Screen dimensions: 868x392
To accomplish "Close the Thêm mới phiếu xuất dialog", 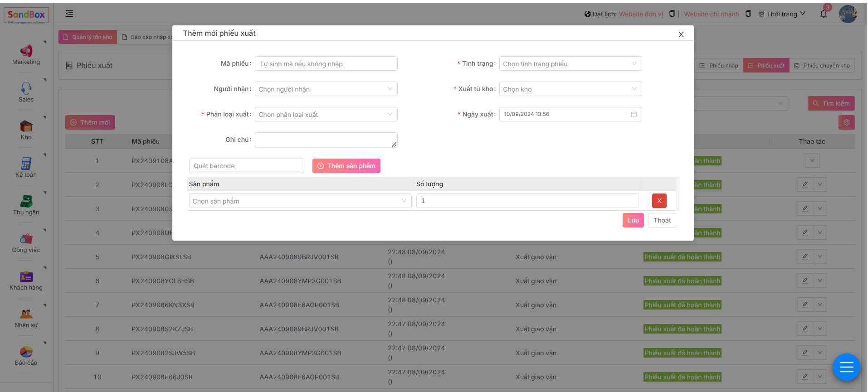I will (x=681, y=34).
